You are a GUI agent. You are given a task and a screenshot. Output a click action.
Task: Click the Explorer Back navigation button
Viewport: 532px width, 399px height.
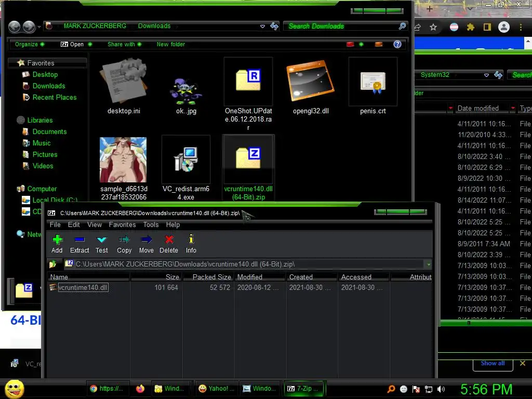coord(14,26)
